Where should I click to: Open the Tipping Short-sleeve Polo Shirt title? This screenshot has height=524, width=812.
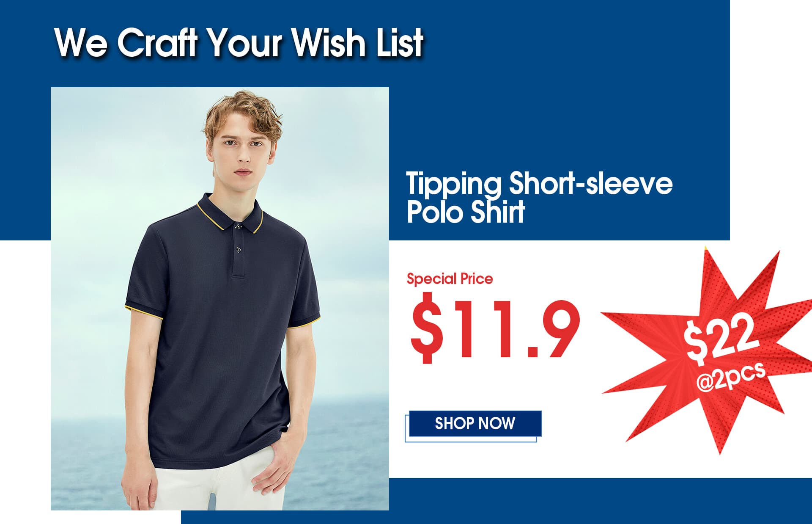click(x=539, y=197)
